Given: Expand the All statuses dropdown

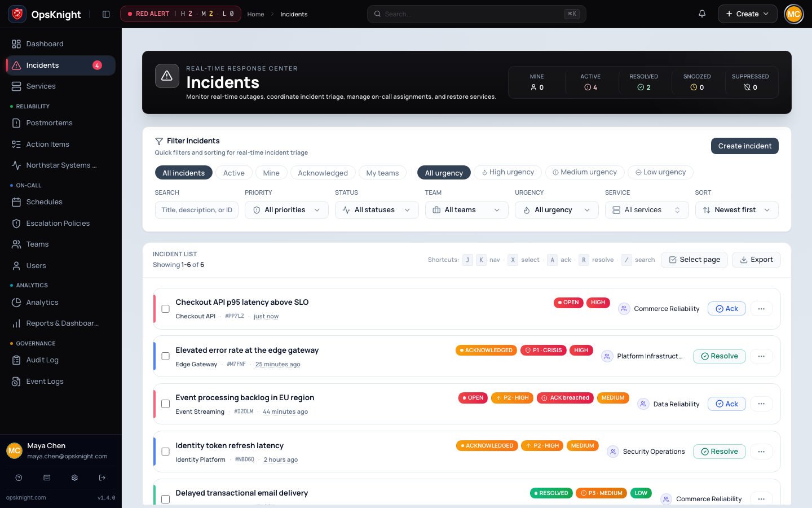Looking at the screenshot, I should [377, 210].
